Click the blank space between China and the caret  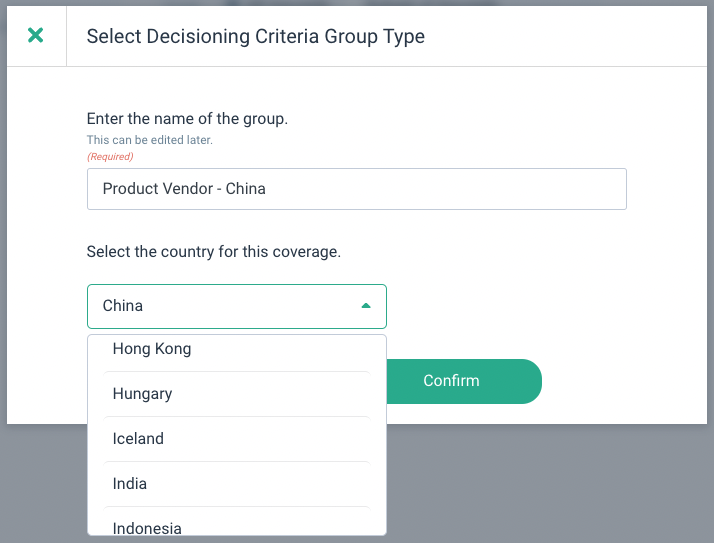click(250, 306)
